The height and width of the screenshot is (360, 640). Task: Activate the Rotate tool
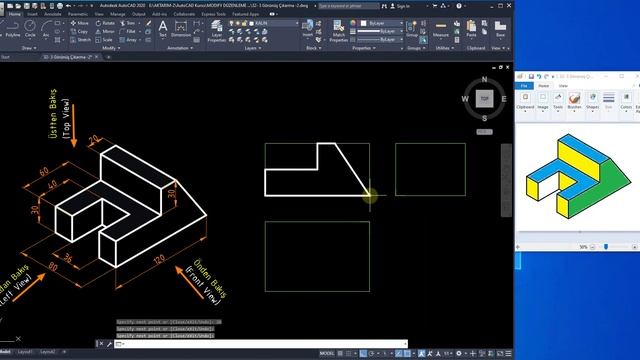pos(105,23)
